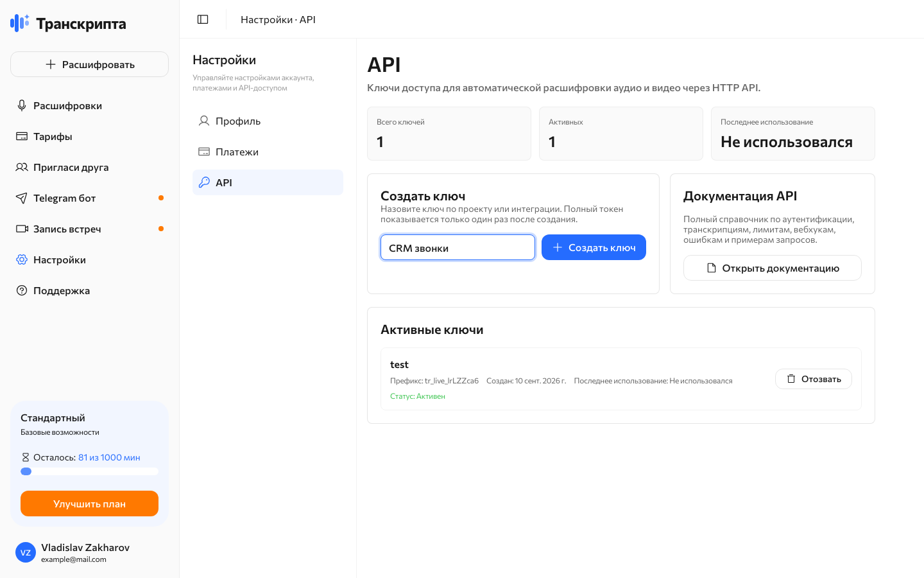Click the Статус: Активен label

coord(418,396)
